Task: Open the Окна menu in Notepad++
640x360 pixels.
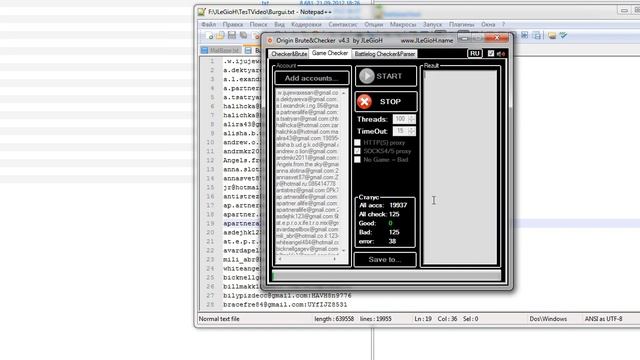Action: click(x=488, y=24)
